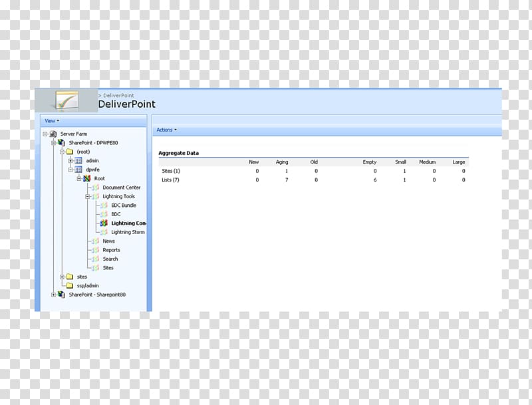Click the Sites (1) row label
The image size is (532, 405).
(171, 171)
